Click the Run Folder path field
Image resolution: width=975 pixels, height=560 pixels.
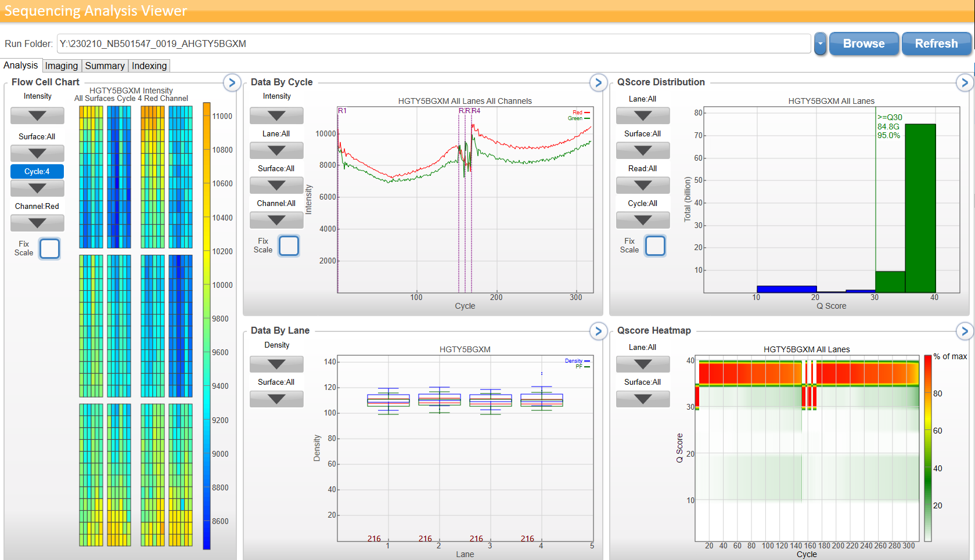click(x=434, y=44)
